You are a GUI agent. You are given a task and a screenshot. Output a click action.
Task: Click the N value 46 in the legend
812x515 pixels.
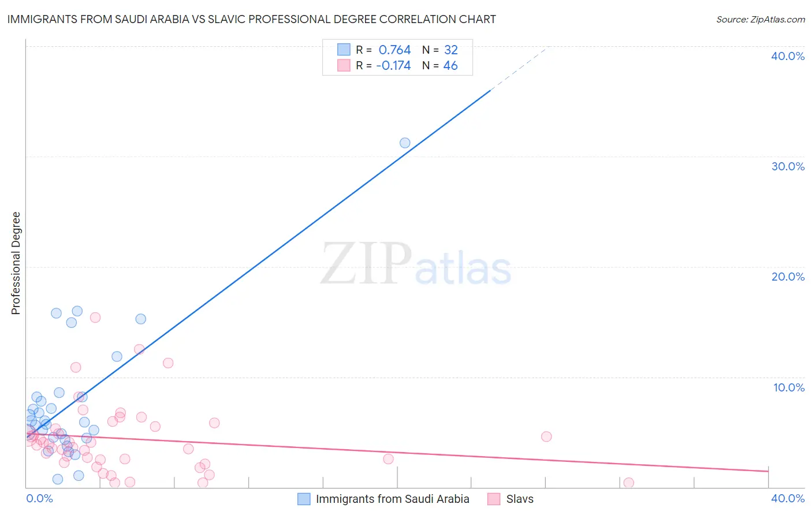(450, 65)
